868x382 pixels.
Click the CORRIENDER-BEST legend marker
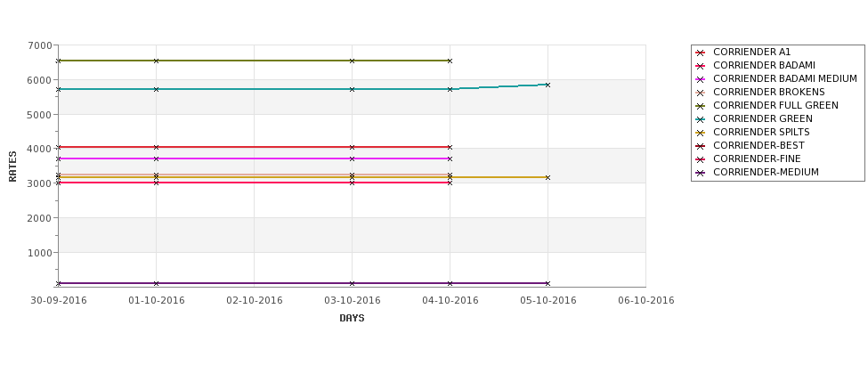click(x=701, y=146)
